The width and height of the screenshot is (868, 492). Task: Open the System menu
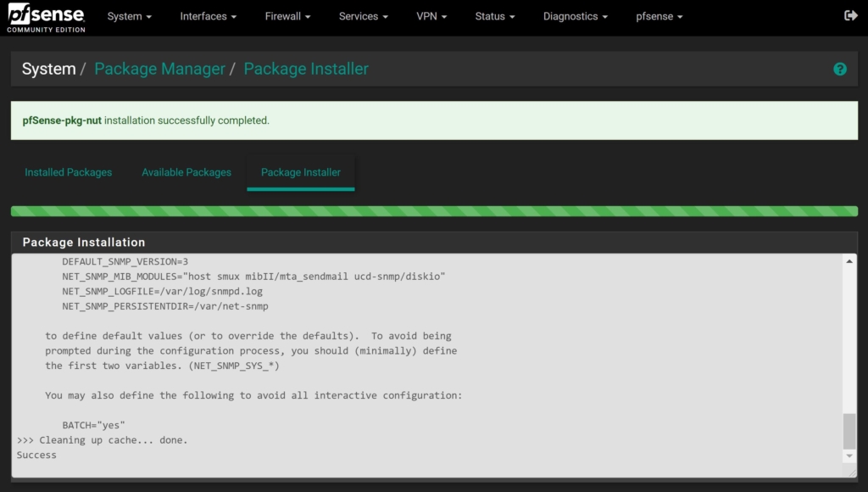point(129,16)
